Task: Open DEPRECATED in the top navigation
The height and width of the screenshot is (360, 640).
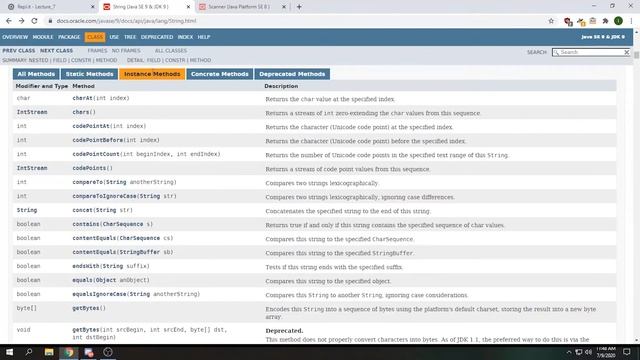Action: 157,37
